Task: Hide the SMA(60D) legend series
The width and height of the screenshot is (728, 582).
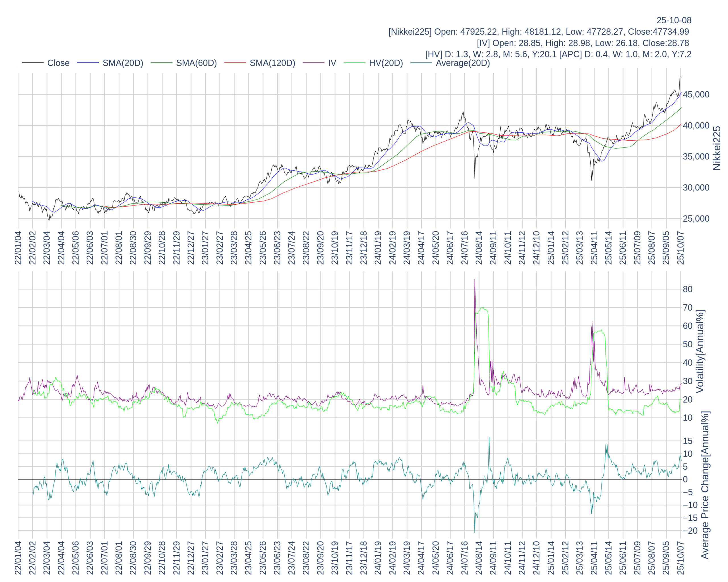Action: [x=196, y=63]
